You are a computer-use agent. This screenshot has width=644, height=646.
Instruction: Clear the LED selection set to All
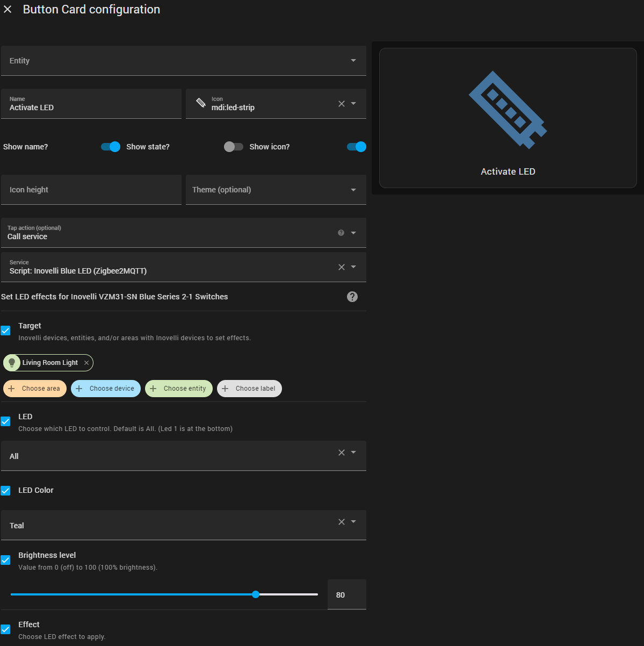[x=342, y=453]
